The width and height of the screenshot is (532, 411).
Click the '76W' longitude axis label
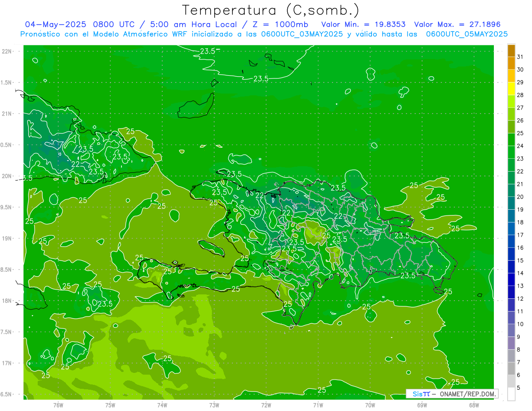58,405
